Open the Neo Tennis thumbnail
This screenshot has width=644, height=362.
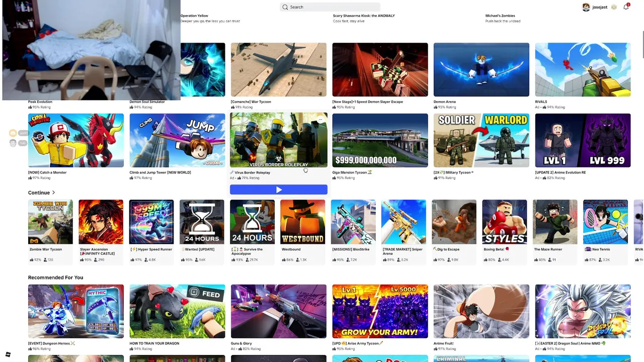605,222
